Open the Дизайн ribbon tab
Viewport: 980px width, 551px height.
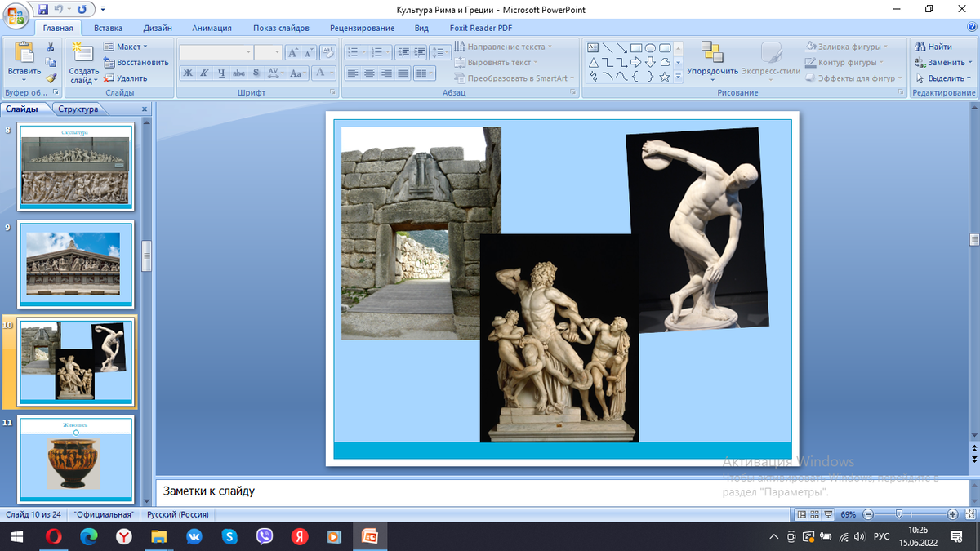point(158,28)
